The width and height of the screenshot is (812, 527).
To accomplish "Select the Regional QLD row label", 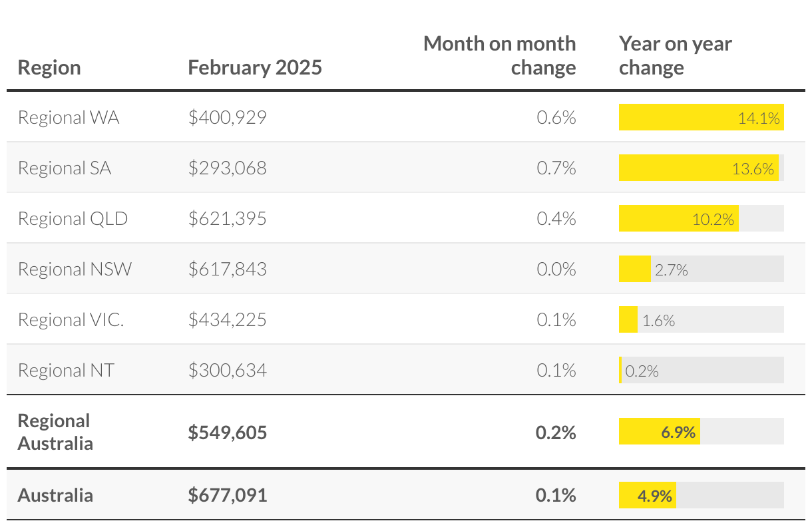I will [x=73, y=219].
